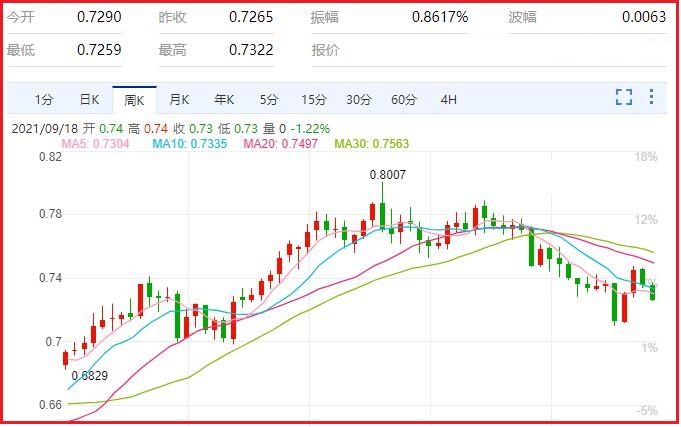
Task: Switch to the 1分 chart tab
Action: coord(44,99)
